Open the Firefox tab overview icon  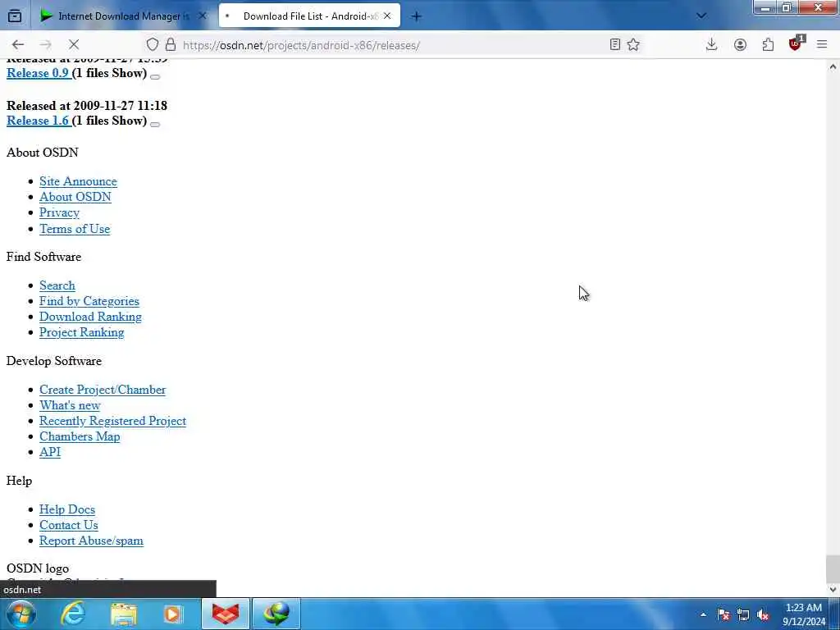(15, 16)
